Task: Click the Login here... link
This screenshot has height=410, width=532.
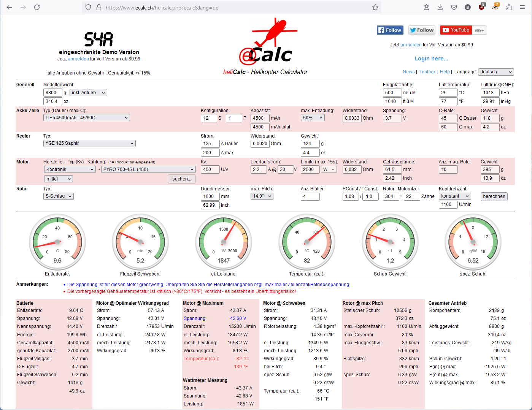Action: (431, 59)
